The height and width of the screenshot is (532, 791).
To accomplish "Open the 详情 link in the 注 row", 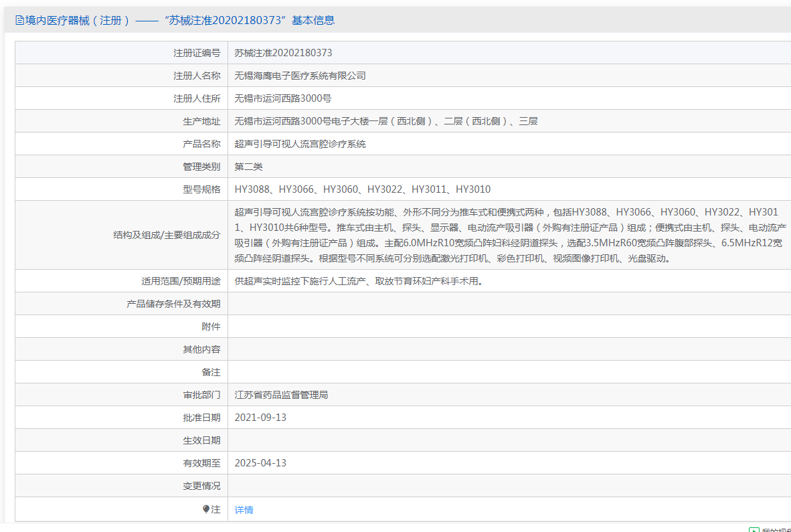I will 244,510.
